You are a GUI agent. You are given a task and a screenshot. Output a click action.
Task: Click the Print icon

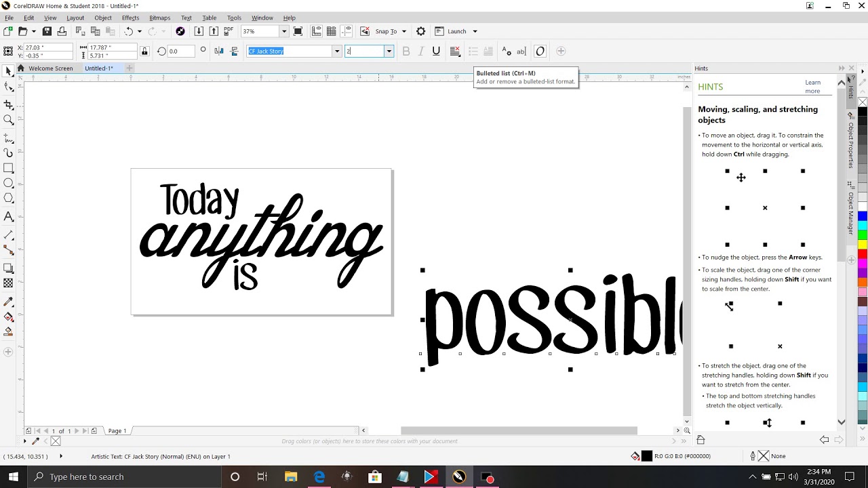coord(62,31)
